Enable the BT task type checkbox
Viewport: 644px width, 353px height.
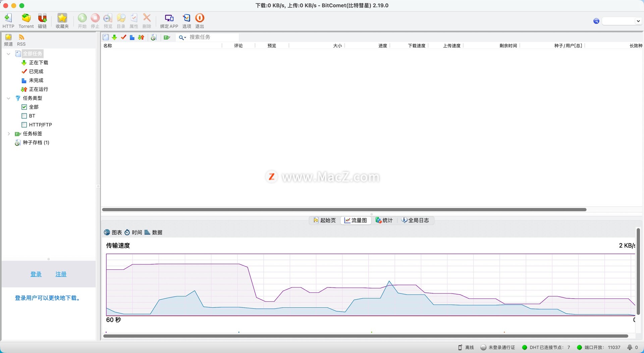coord(24,116)
